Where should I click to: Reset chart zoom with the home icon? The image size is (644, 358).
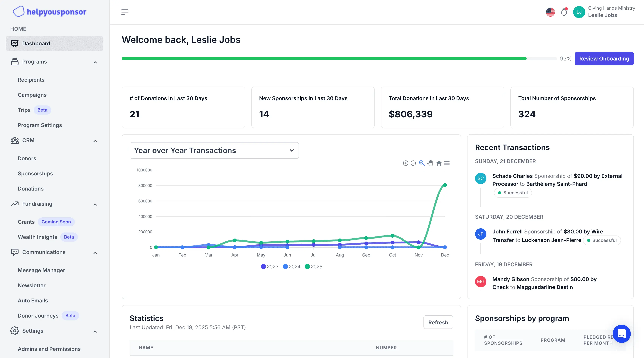[x=439, y=163]
